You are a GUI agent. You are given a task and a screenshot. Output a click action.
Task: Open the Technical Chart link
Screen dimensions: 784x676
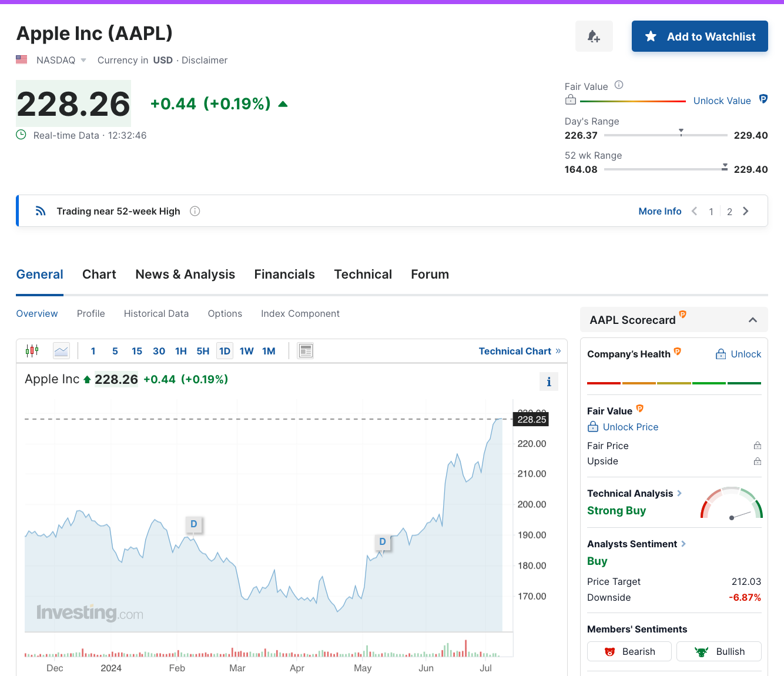[x=520, y=351]
